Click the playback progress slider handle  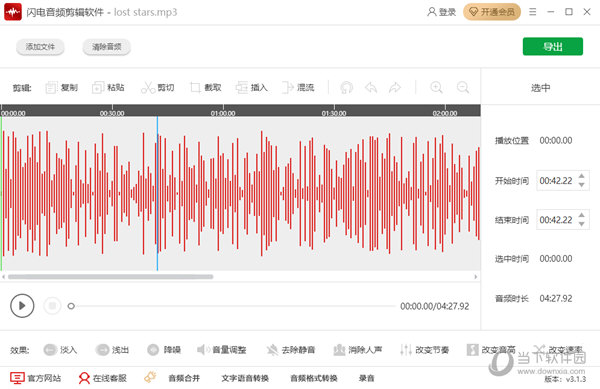(71, 306)
